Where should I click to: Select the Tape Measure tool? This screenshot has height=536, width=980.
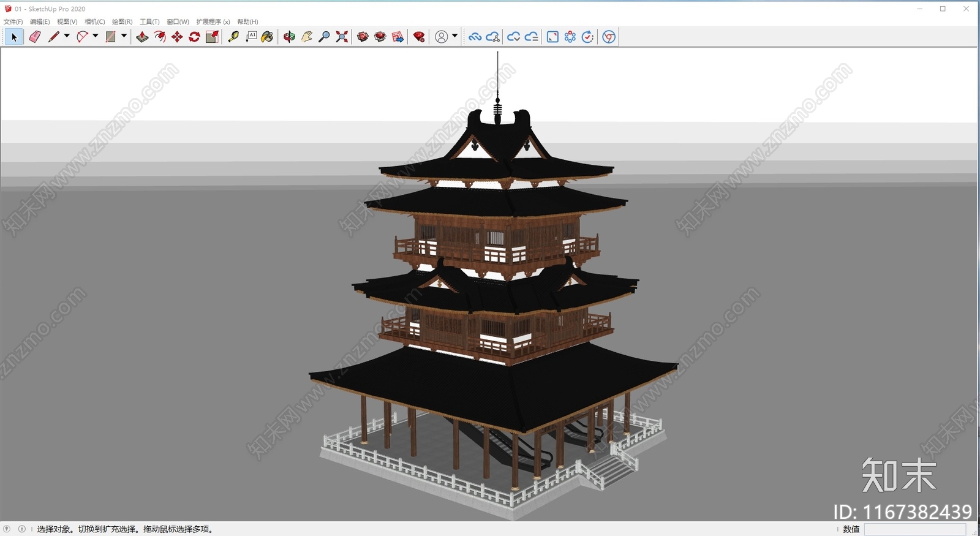tap(233, 37)
